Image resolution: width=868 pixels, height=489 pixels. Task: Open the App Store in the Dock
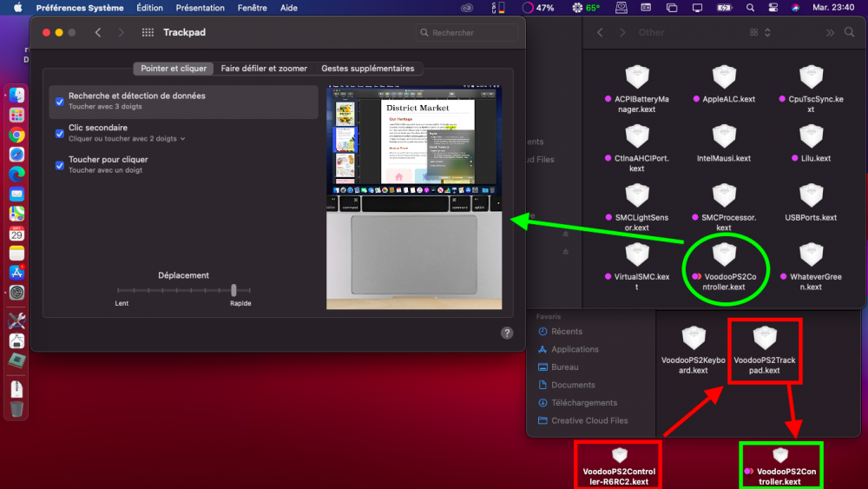pos(16,273)
